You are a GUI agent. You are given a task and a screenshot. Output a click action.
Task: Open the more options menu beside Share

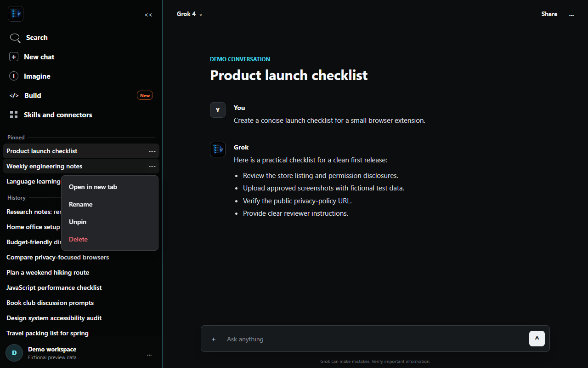[x=571, y=15]
